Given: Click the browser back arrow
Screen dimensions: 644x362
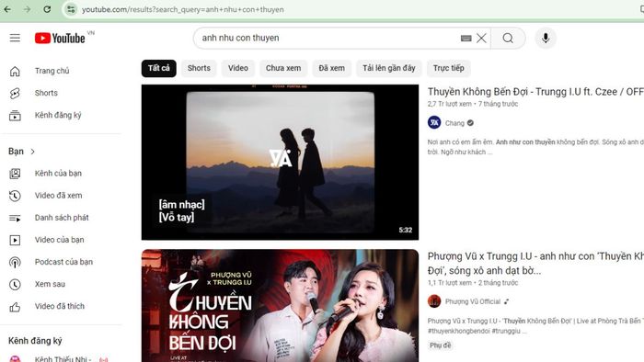Looking at the screenshot, I should pos(7,9).
